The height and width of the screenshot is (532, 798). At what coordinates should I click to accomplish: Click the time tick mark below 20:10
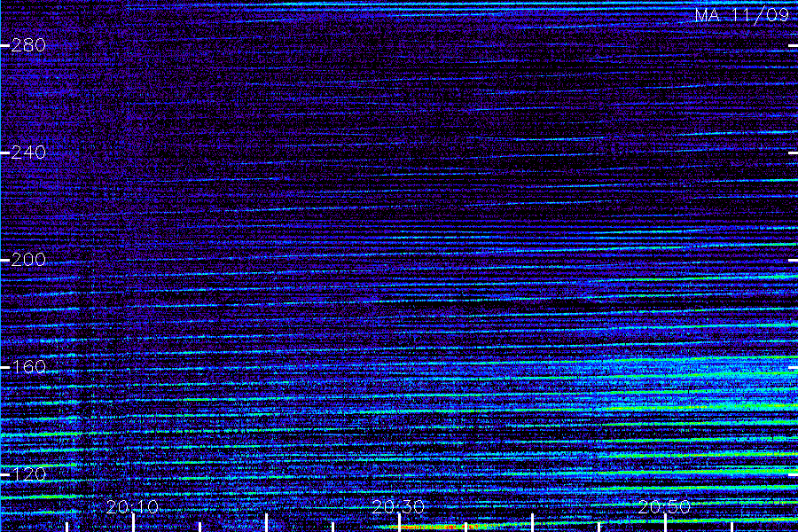(x=133, y=523)
